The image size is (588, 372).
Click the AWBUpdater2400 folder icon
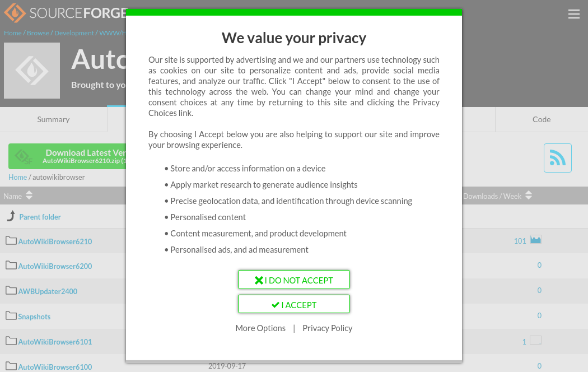pos(11,291)
